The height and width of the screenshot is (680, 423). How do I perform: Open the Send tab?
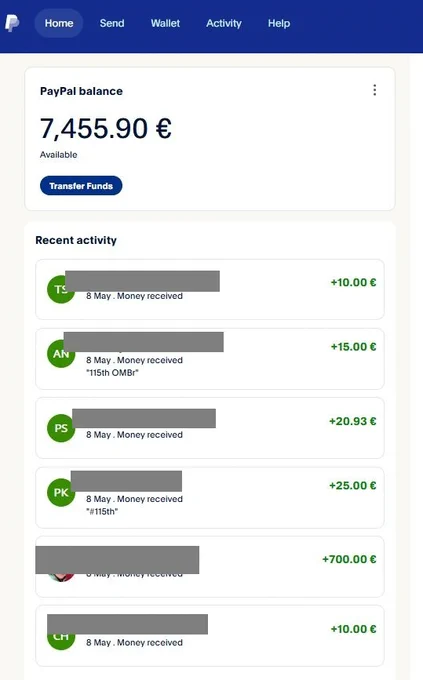coord(112,23)
